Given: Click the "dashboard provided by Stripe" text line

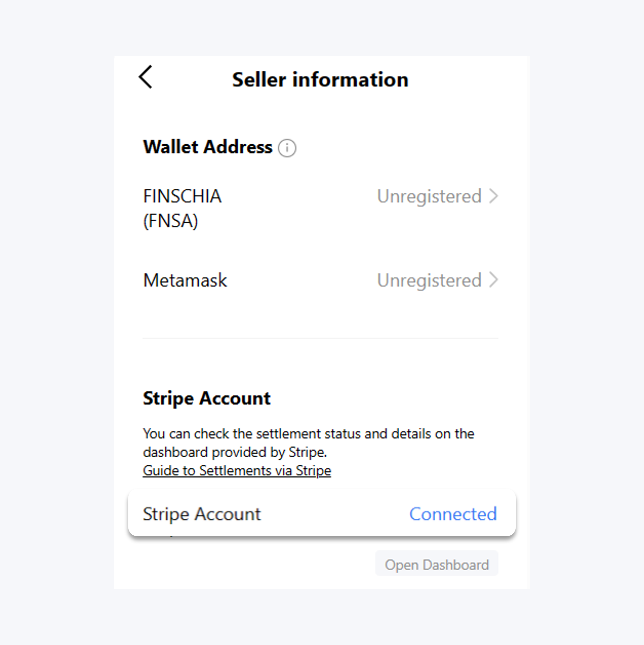Looking at the screenshot, I should click(x=235, y=452).
